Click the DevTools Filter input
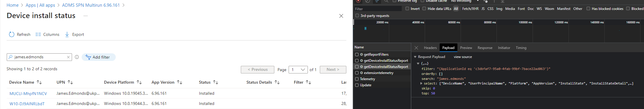The image size is (644, 109). point(378,9)
